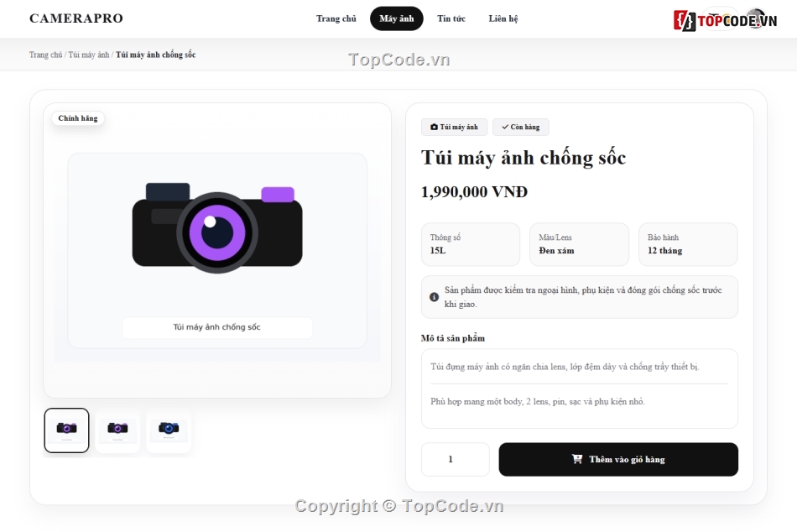
Task: Click Thêm vào giỏ hàng button
Action: [x=618, y=459]
